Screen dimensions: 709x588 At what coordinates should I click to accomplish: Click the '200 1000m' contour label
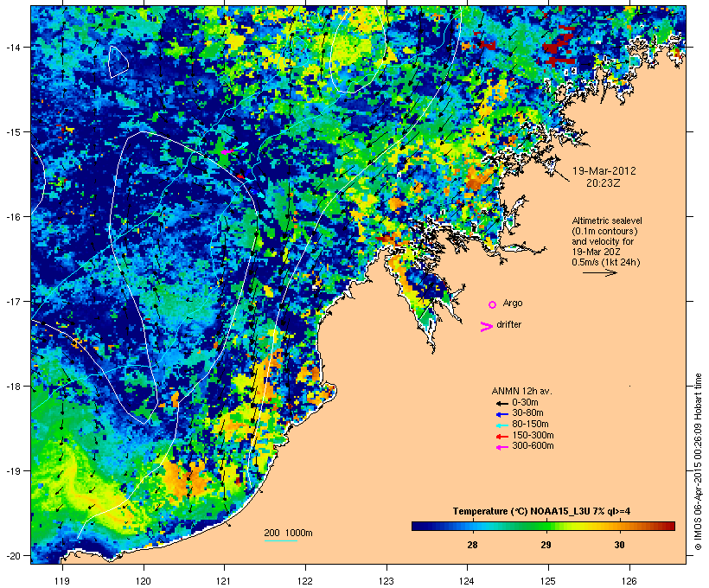[288, 533]
